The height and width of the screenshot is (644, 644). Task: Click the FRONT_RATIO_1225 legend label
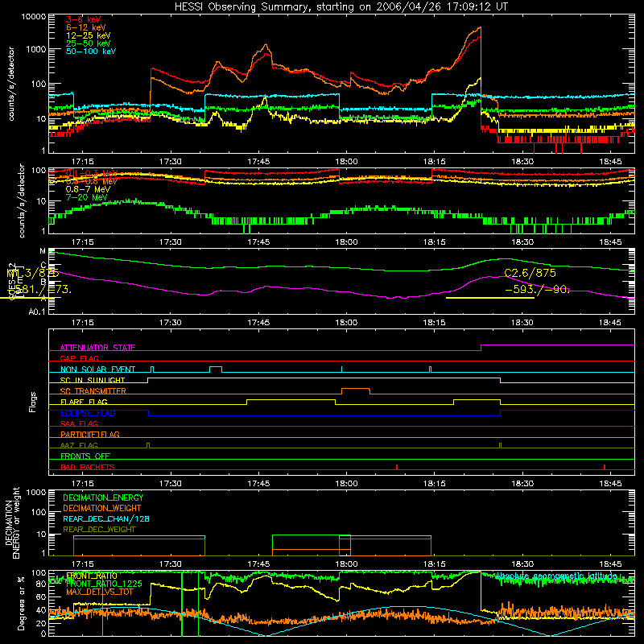pyautogui.click(x=104, y=584)
